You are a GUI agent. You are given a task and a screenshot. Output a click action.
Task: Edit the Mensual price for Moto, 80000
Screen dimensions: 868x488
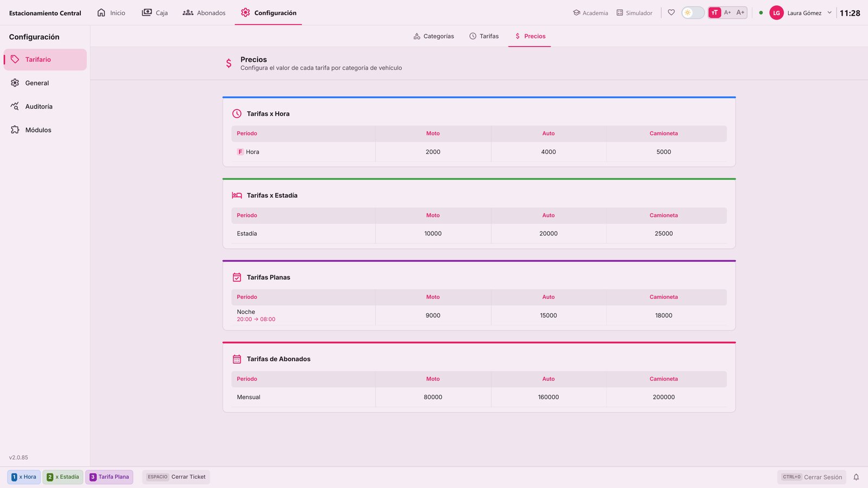[x=433, y=397]
